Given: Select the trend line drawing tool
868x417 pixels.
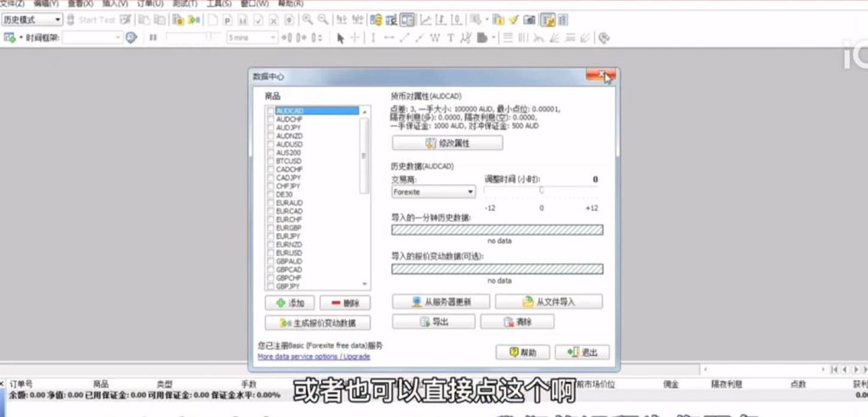Looking at the screenshot, I should [404, 37].
